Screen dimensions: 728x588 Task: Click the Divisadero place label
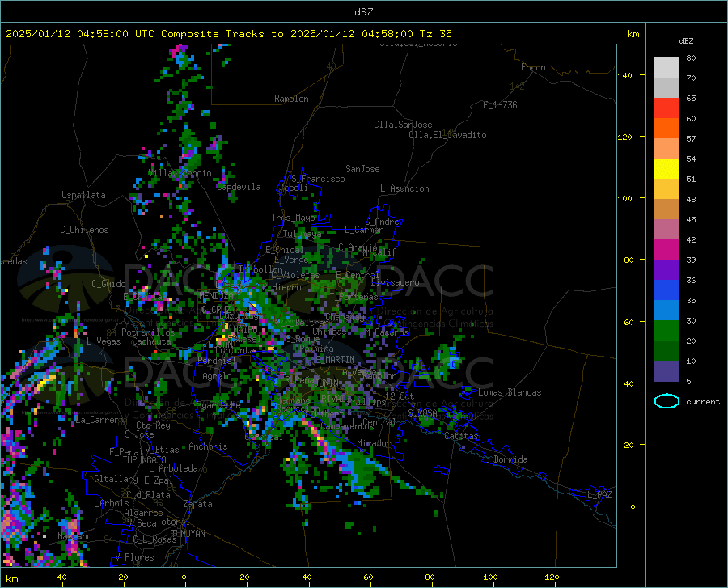coord(395,282)
